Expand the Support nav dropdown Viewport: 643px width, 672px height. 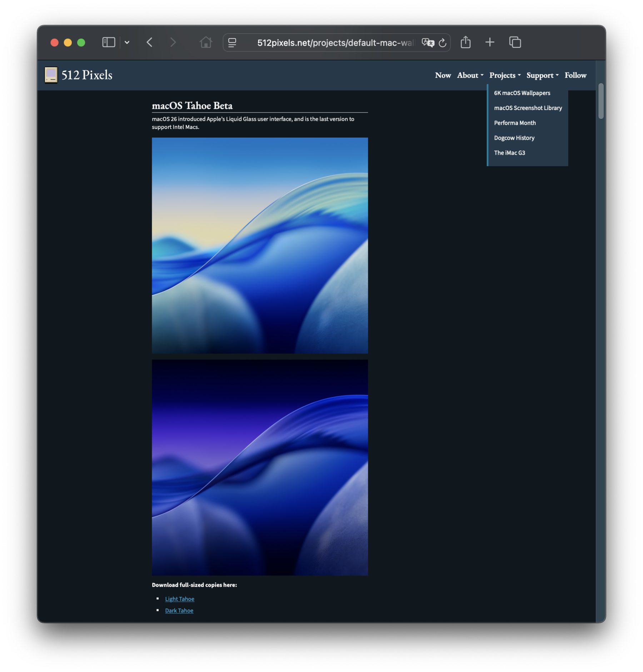[543, 75]
